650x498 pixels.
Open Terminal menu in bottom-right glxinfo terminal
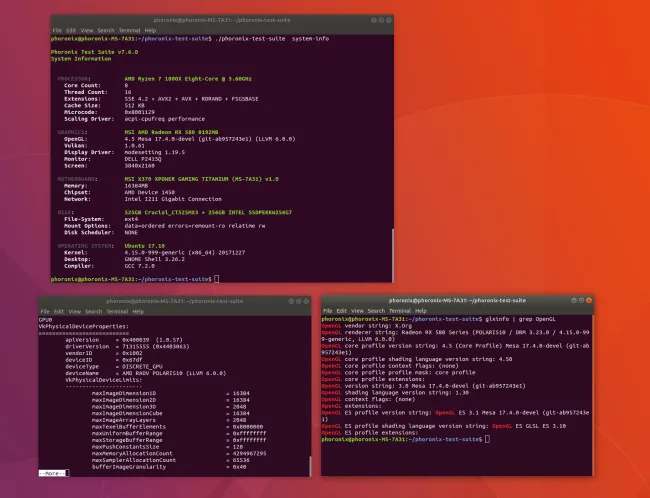(x=402, y=312)
